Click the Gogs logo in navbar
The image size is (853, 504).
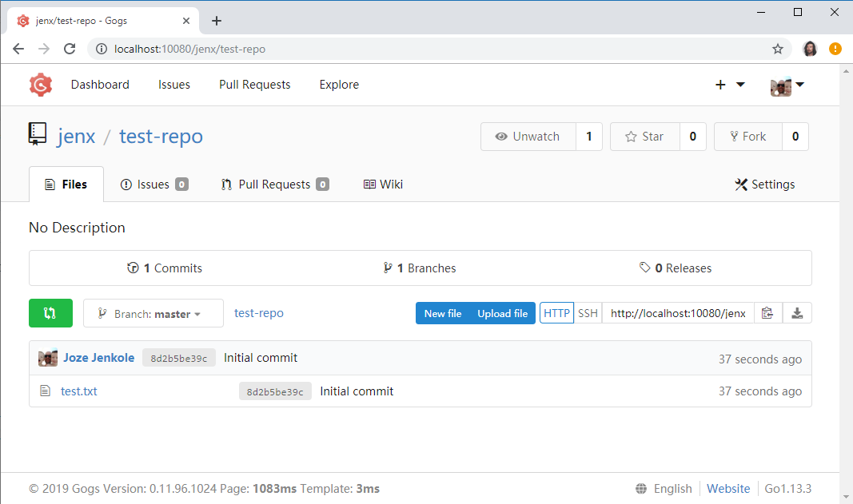click(40, 85)
